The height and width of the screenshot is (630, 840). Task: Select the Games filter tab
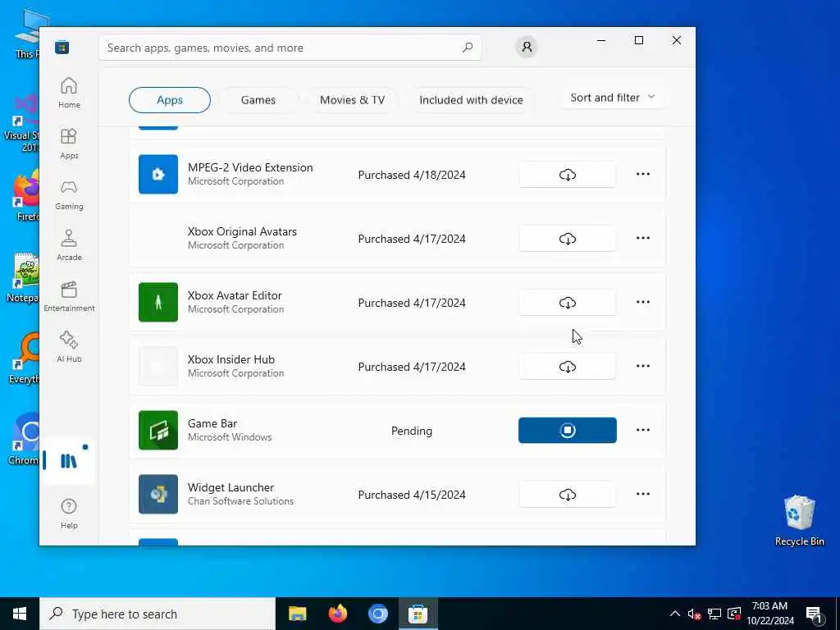[258, 100]
